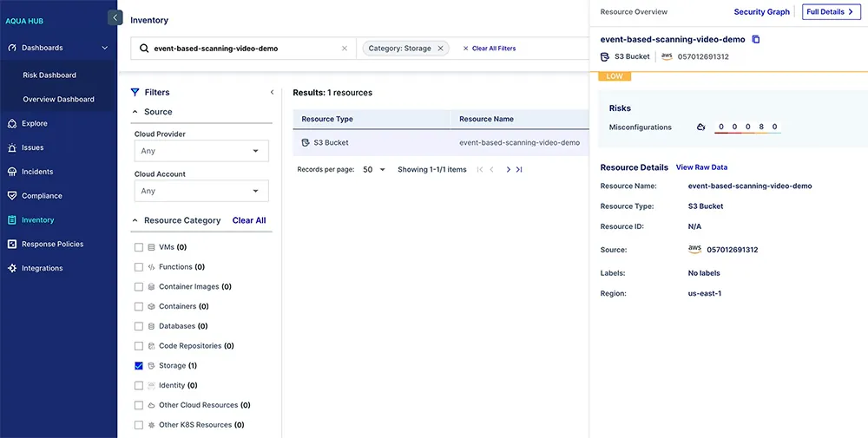
Task: Click the Inventory clipboard icon
Action: [x=12, y=220]
